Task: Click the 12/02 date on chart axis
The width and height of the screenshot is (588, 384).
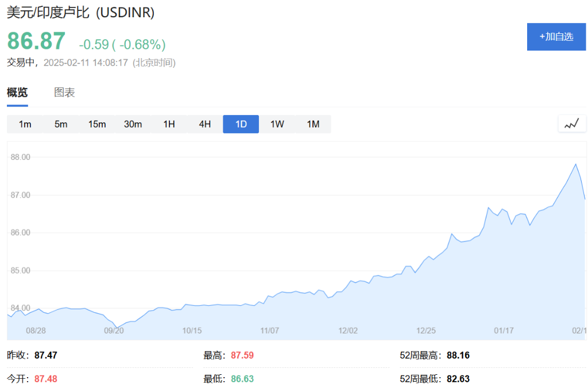Action: point(348,331)
